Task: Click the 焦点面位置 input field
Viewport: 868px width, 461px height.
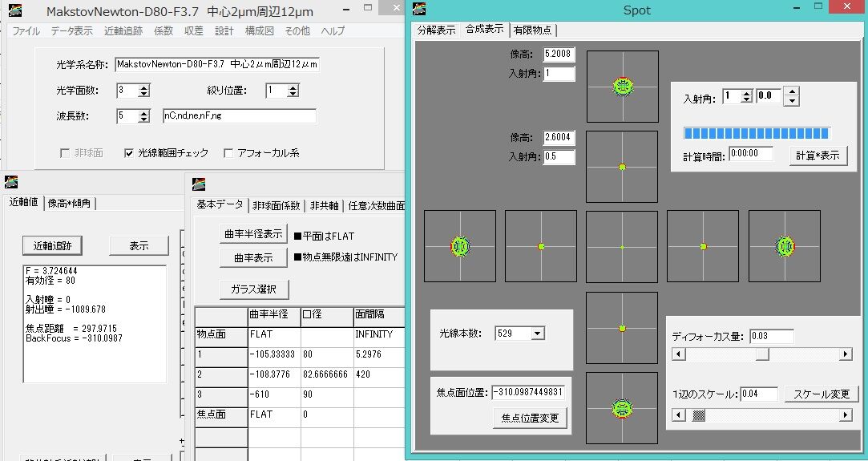Action: tap(528, 392)
